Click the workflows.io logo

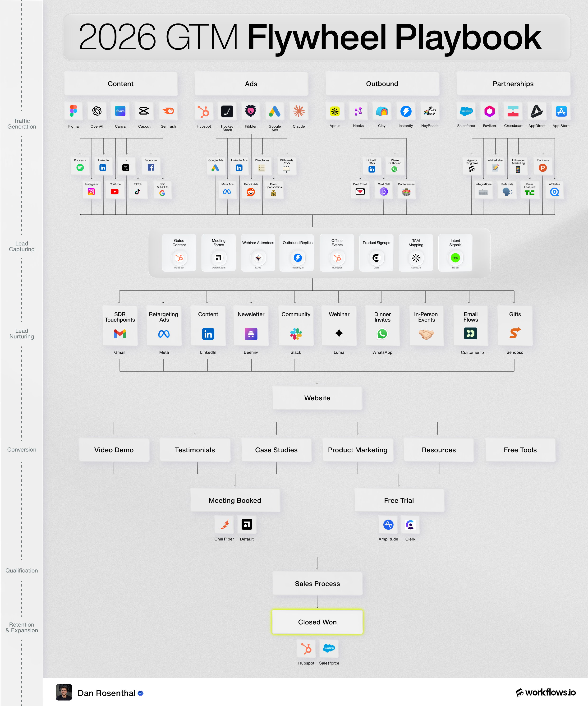(545, 692)
